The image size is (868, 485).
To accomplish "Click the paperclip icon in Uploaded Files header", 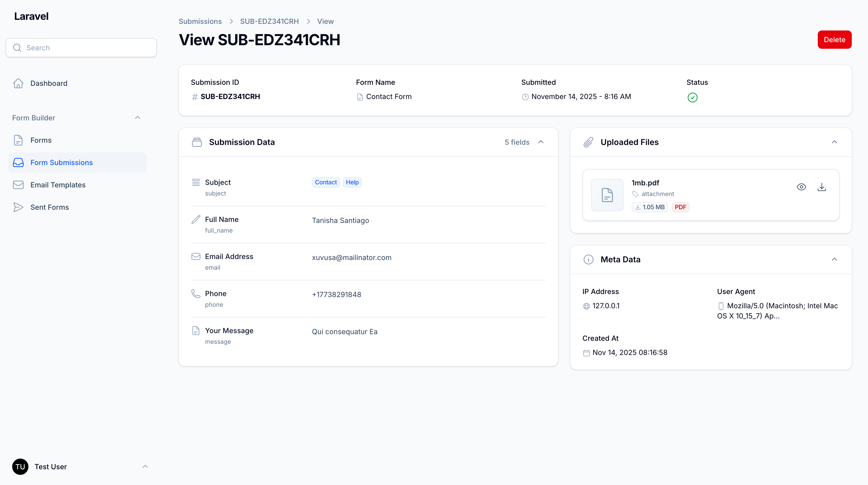I will 588,142.
